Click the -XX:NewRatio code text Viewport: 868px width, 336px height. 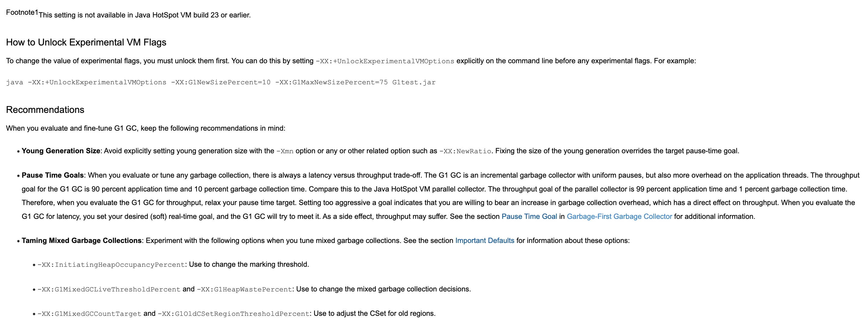[465, 151]
